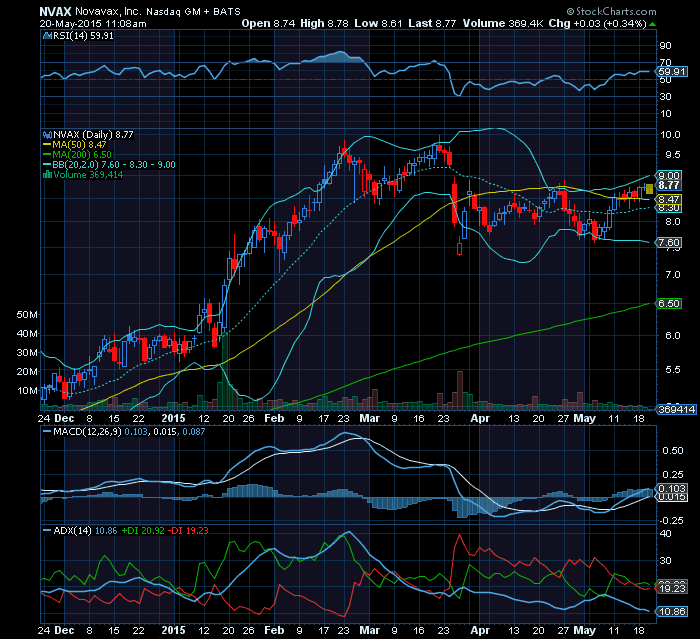700x639 pixels.
Task: Click the High 8.78 value
Action: coord(324,24)
